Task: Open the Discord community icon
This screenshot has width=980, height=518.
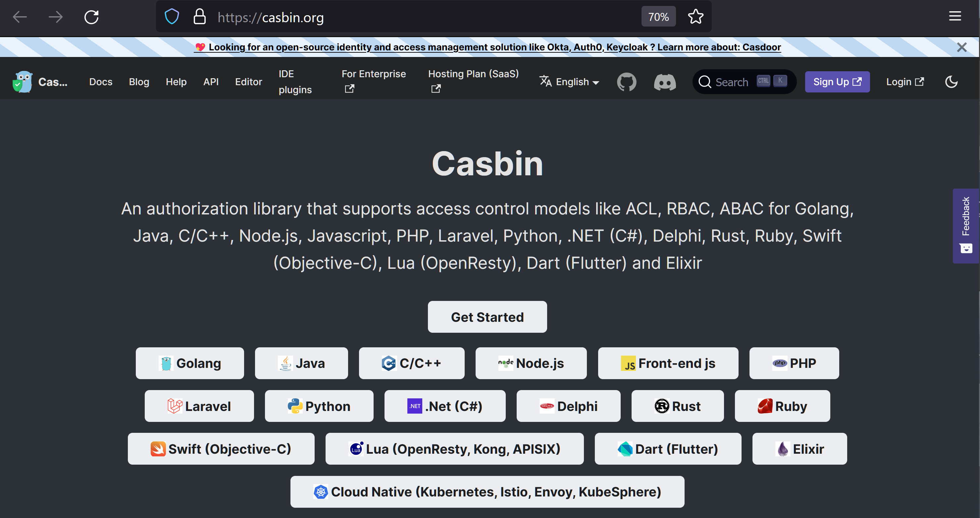Action: point(665,82)
